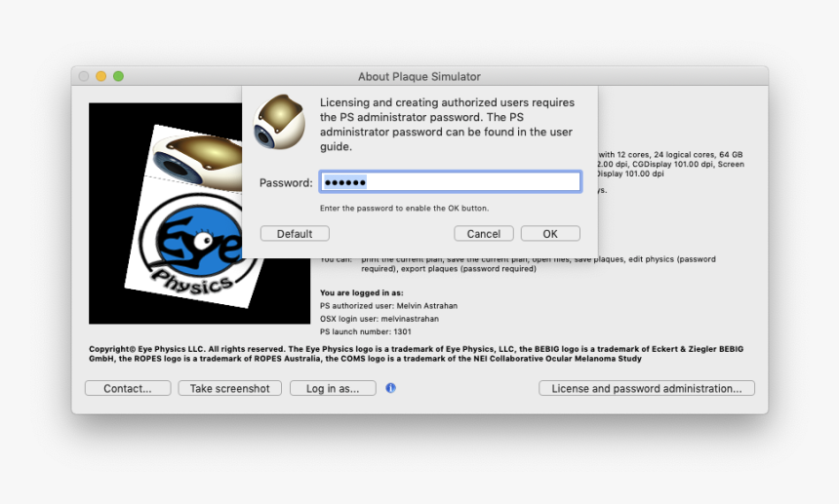
Task: Click the 'Password:' label
Action: [286, 183]
